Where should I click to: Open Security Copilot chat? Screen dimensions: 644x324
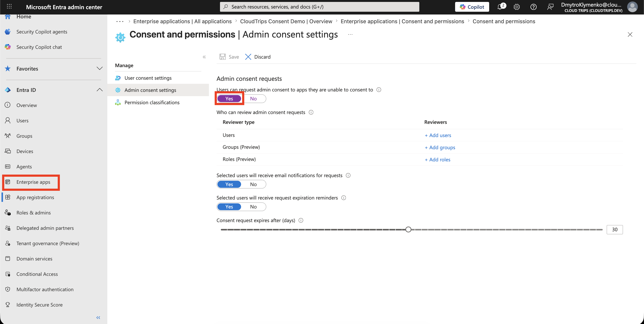(39, 47)
